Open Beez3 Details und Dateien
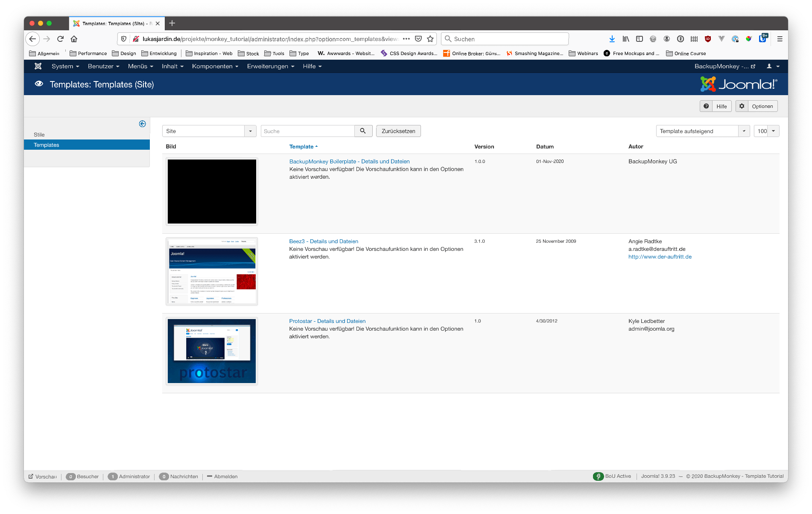Viewport: 812px width, 514px height. pyautogui.click(x=324, y=241)
